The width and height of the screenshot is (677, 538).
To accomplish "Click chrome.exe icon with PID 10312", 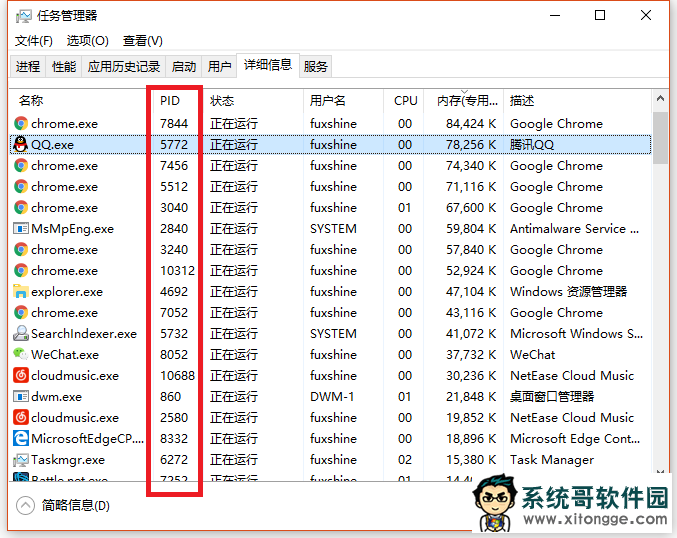I will click(21, 270).
